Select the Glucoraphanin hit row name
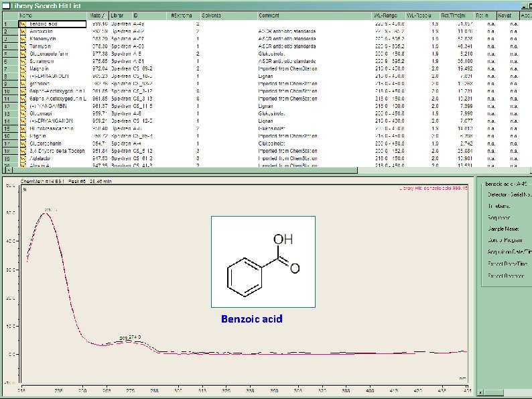The width and height of the screenshot is (532, 399). 46,144
